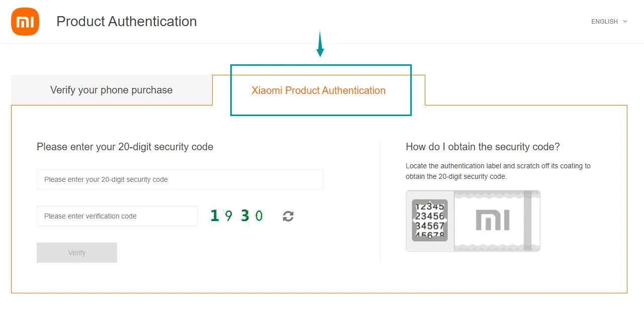Click the 'How do I obtain the security code?' heading
Screen dimensions: 644x315
(483, 147)
